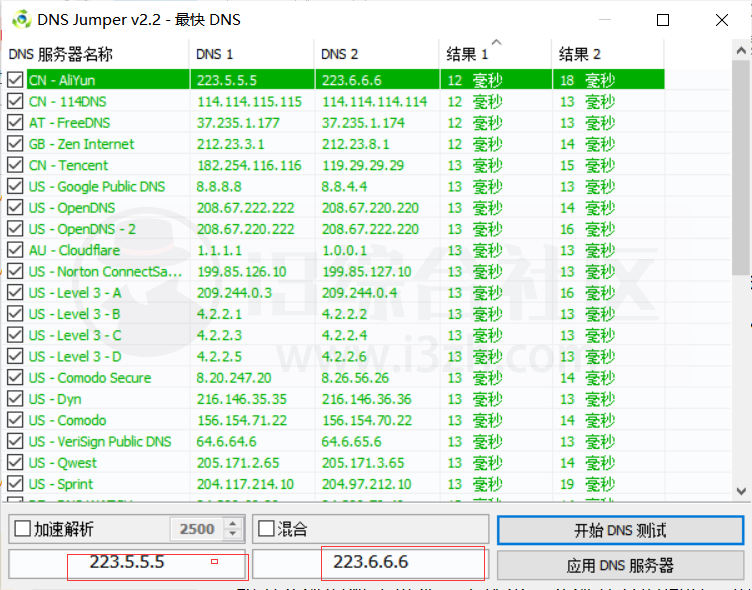
Task: Enable the 混合 checkbox
Action: (x=266, y=529)
